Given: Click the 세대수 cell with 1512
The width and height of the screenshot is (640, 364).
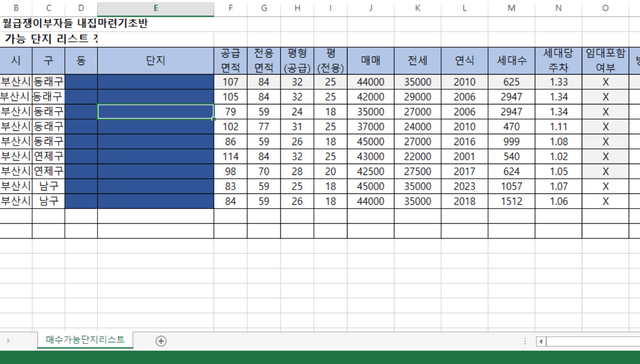Looking at the screenshot, I should click(511, 201).
